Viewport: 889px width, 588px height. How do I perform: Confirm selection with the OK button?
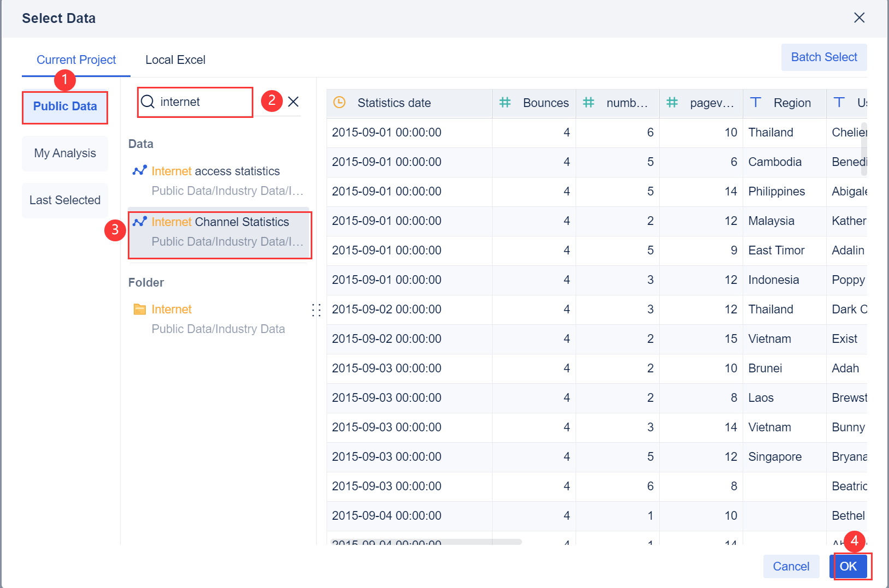click(848, 567)
